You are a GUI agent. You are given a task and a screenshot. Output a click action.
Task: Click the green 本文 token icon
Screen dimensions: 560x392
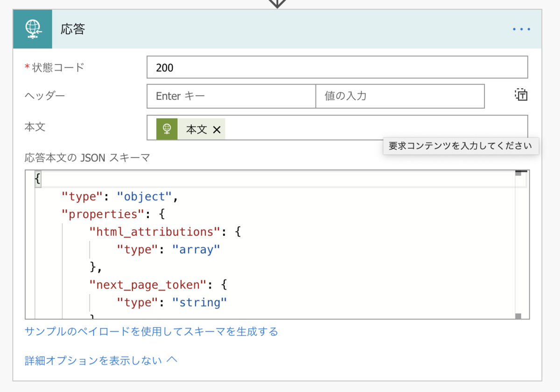pyautogui.click(x=167, y=129)
